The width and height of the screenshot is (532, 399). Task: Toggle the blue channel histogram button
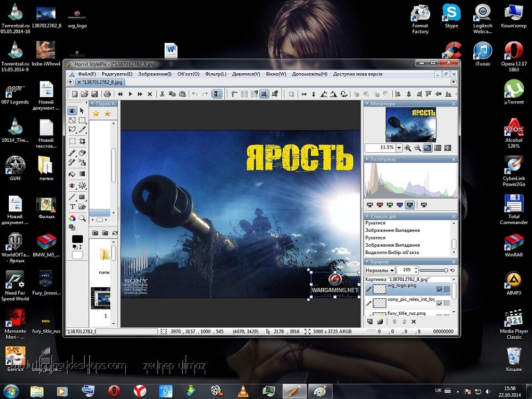pyautogui.click(x=400, y=205)
